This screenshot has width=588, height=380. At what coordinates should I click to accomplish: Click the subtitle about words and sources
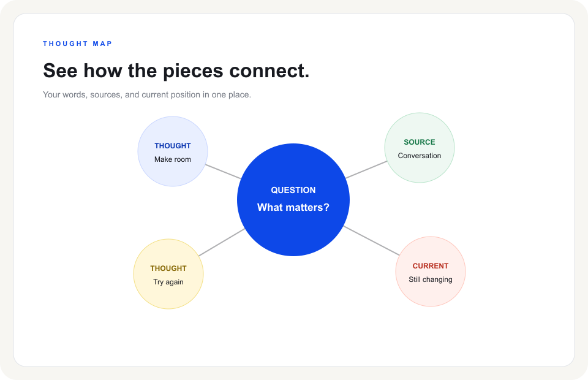(147, 94)
